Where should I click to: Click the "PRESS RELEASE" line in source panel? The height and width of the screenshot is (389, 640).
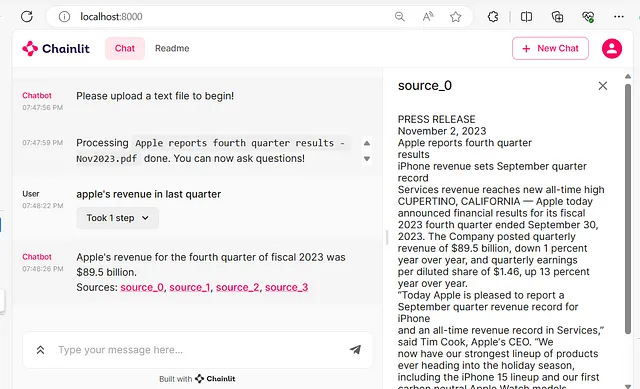[x=437, y=120]
